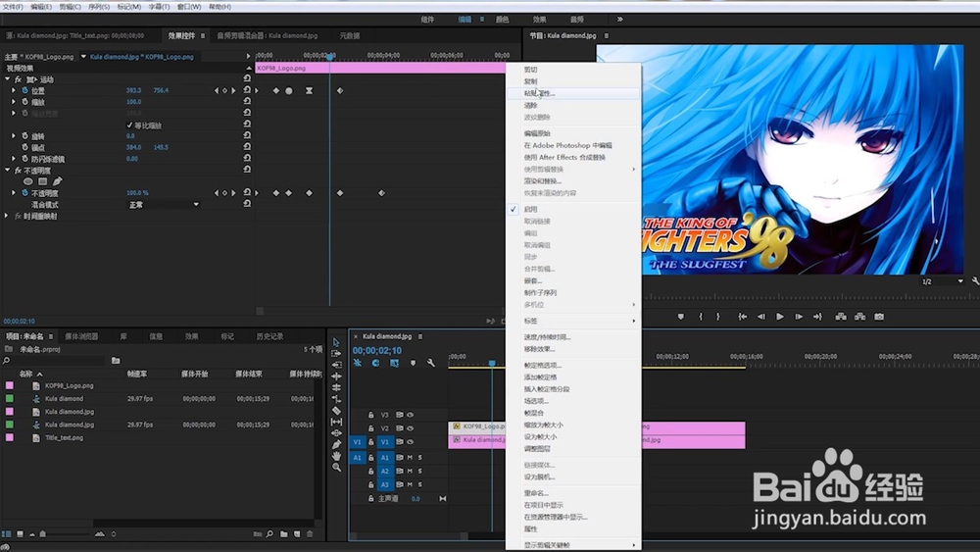980x552 pixels.
Task: Toggle 位置 stopwatch animation
Action: pyautogui.click(x=25, y=90)
